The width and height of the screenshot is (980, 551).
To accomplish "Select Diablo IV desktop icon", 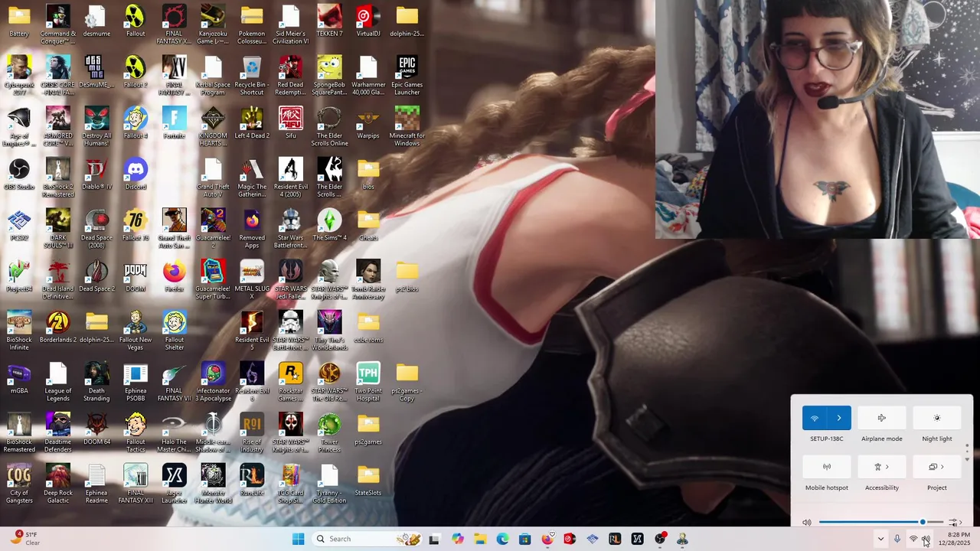I will click(96, 174).
